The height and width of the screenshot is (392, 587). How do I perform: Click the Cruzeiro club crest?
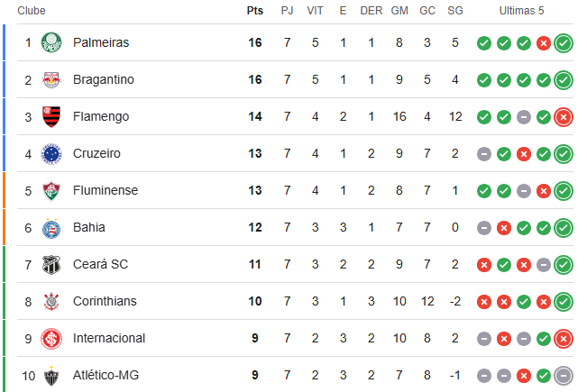51,153
